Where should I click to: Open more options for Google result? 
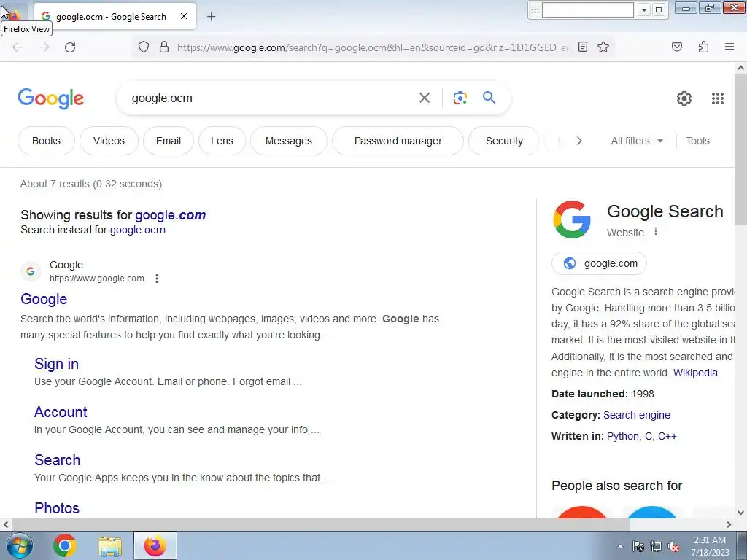[157, 279]
